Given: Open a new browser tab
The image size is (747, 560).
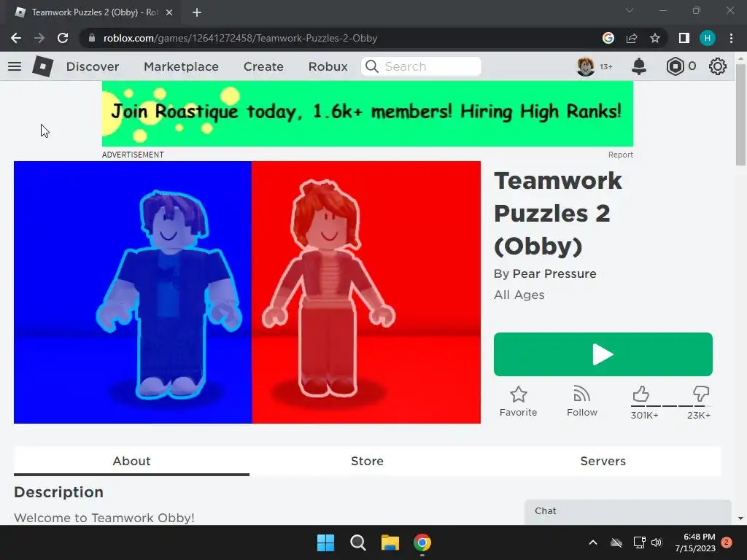Looking at the screenshot, I should click(197, 12).
